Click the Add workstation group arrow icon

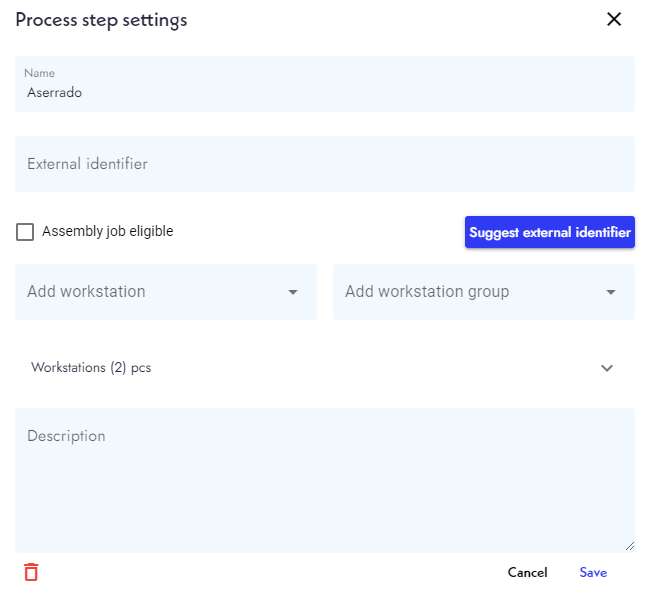[611, 292]
